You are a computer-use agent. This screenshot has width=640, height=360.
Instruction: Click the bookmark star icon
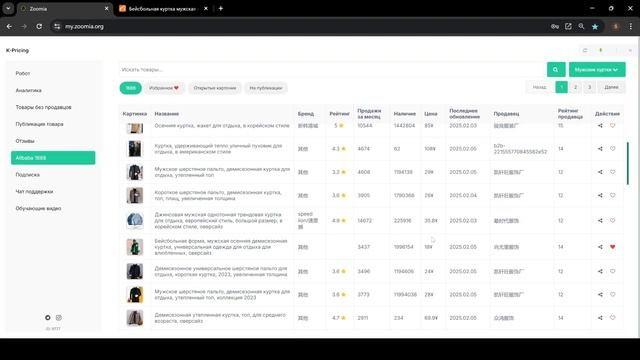tap(595, 27)
